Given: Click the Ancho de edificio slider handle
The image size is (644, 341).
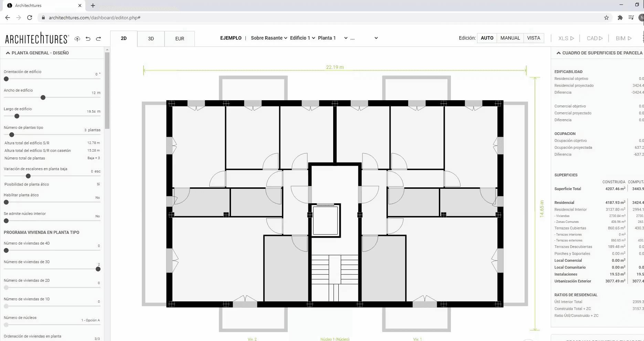Looking at the screenshot, I should pos(43,97).
